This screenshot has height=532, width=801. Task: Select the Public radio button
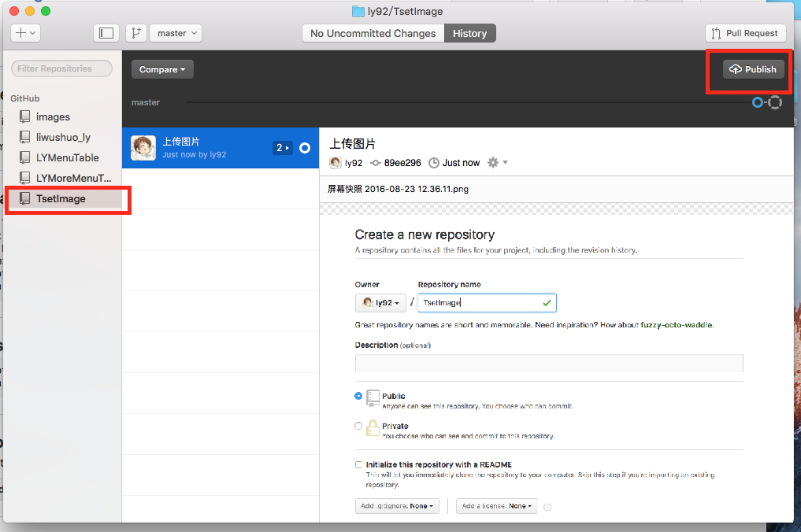(358, 396)
